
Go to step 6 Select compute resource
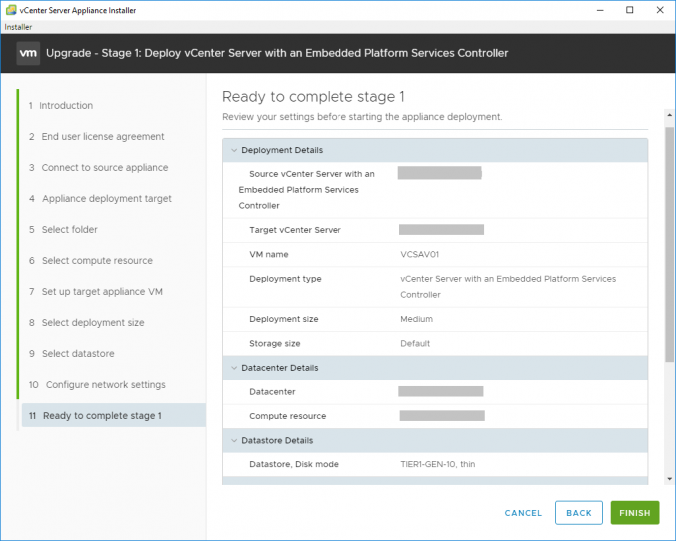pos(91,261)
